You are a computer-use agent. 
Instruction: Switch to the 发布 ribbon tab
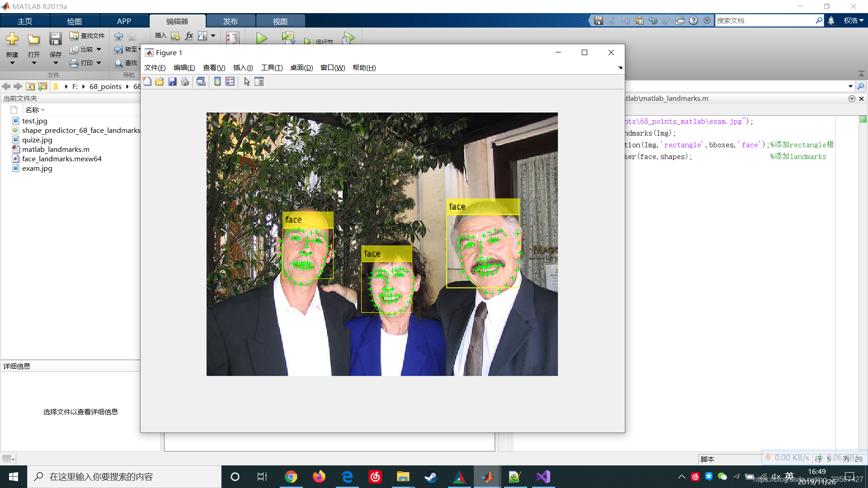pyautogui.click(x=231, y=21)
